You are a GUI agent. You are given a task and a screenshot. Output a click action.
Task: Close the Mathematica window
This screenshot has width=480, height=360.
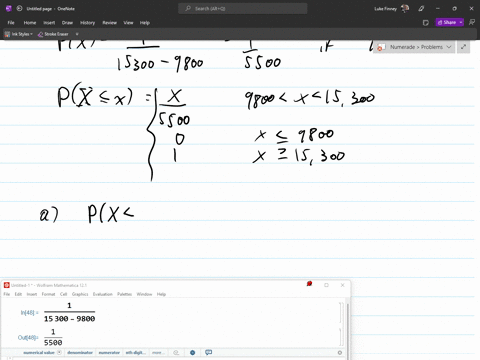[342, 285]
